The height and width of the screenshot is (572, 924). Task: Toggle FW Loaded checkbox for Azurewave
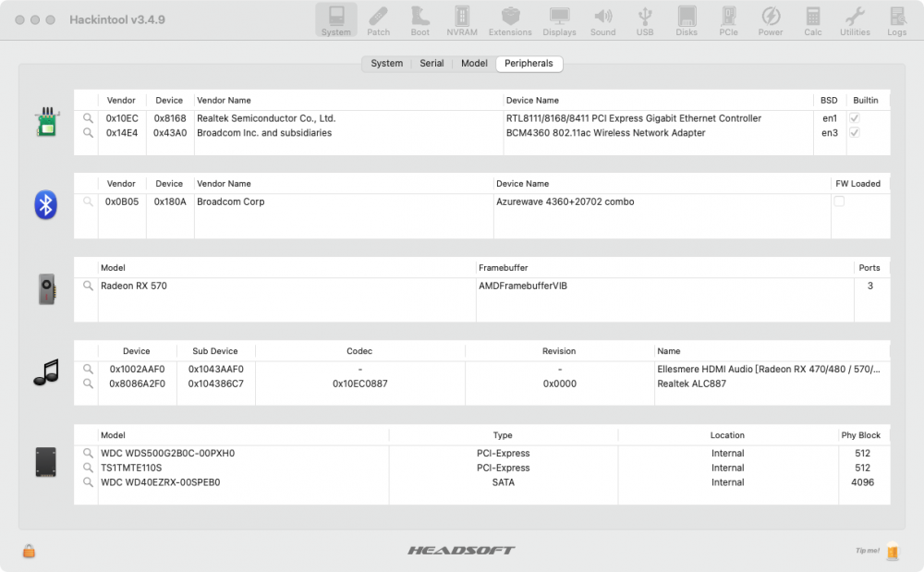pos(839,201)
